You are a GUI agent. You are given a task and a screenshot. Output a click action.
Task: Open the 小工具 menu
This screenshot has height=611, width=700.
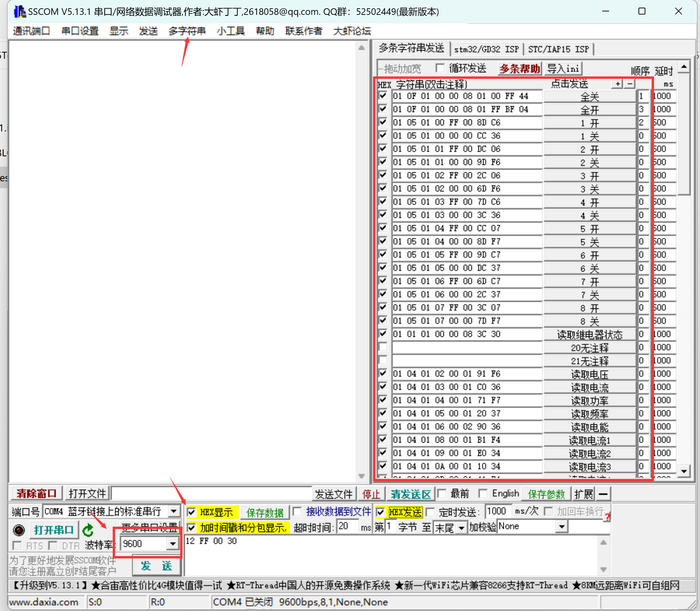pyautogui.click(x=231, y=31)
